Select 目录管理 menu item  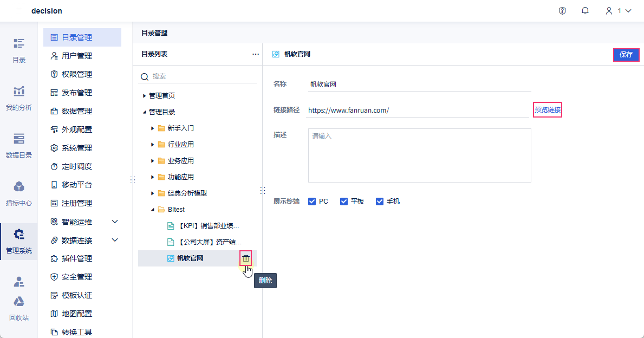tap(82, 37)
